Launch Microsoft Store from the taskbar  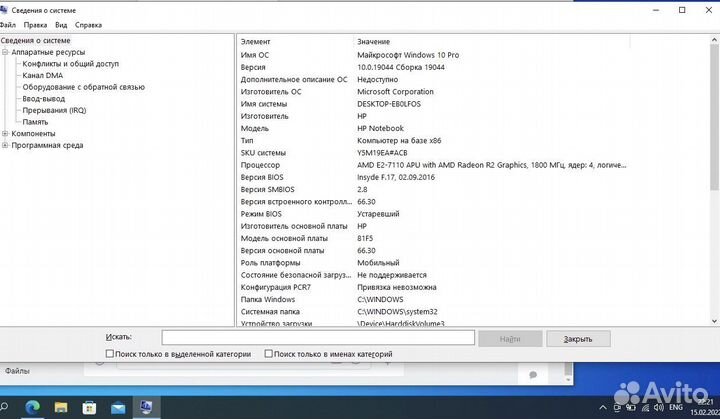89,407
